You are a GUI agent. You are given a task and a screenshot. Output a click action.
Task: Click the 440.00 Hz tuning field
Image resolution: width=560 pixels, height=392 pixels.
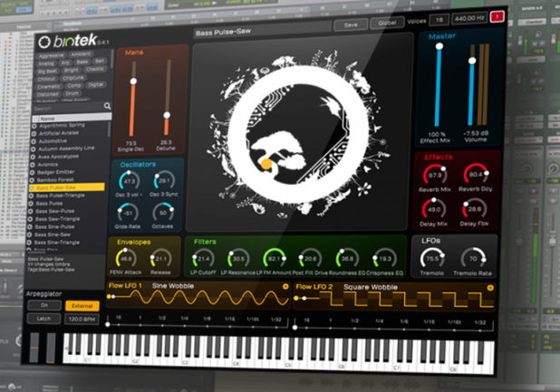[469, 18]
